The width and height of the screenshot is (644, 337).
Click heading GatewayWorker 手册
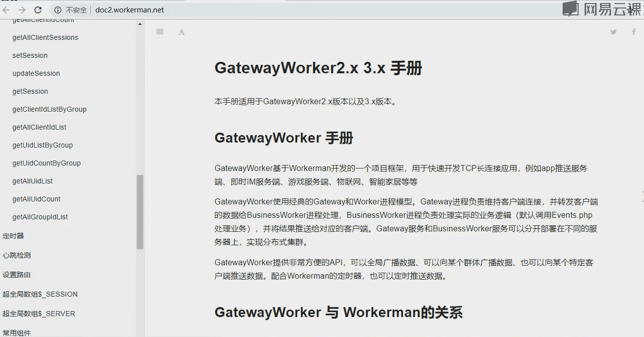pos(284,138)
